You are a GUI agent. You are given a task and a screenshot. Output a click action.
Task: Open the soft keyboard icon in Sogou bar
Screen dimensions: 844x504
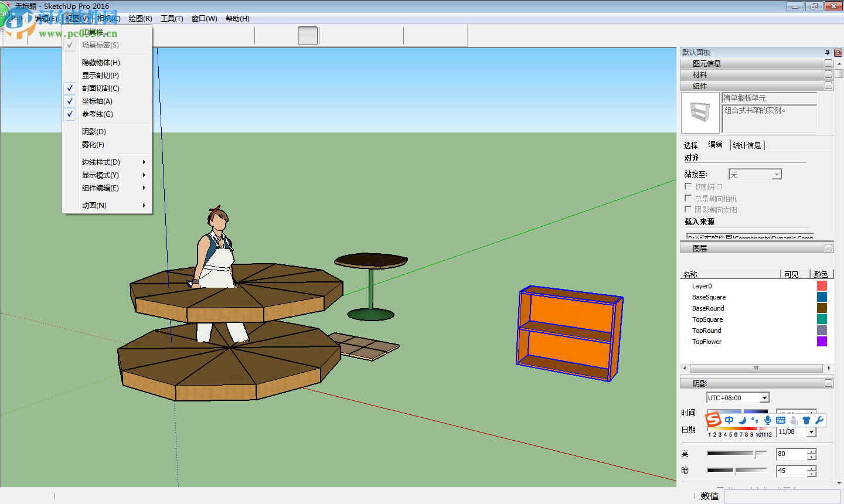pyautogui.click(x=781, y=420)
